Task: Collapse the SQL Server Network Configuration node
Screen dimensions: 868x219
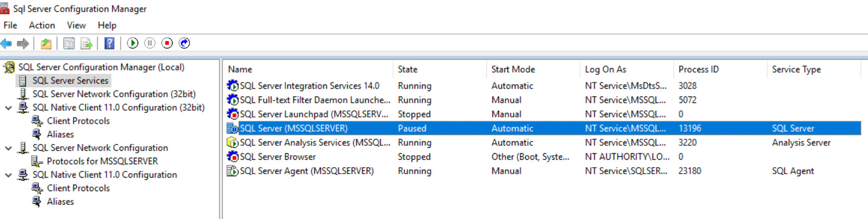Action: pyautogui.click(x=8, y=148)
